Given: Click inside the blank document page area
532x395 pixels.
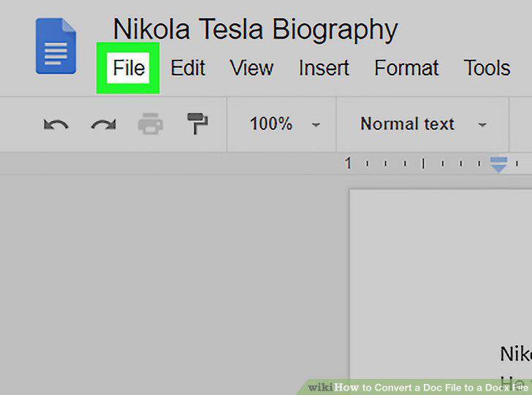Looking at the screenshot, I should [441, 264].
